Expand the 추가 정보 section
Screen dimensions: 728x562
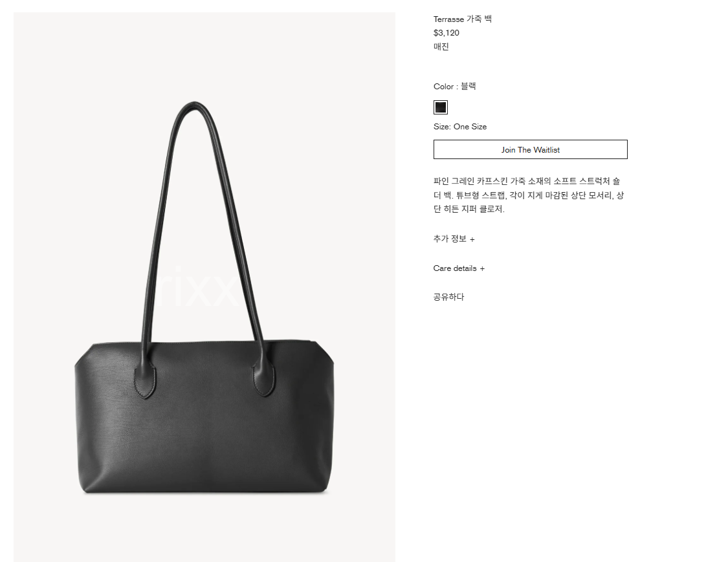click(x=454, y=239)
